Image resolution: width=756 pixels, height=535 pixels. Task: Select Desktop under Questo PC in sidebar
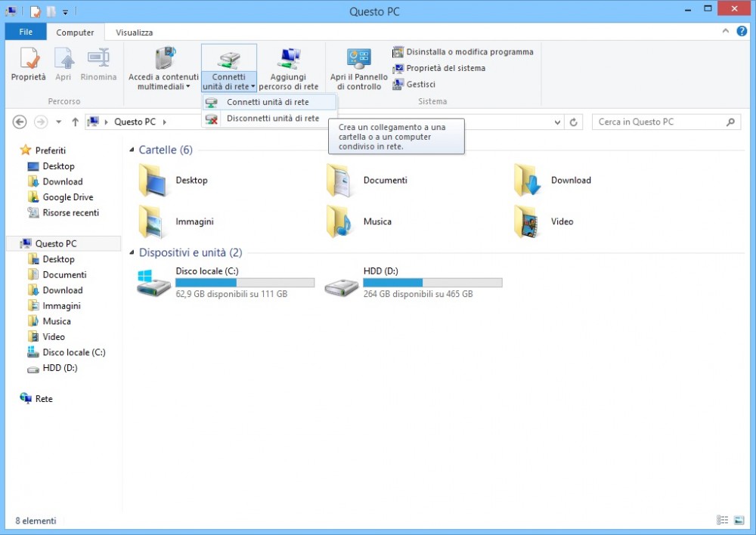tap(51, 259)
